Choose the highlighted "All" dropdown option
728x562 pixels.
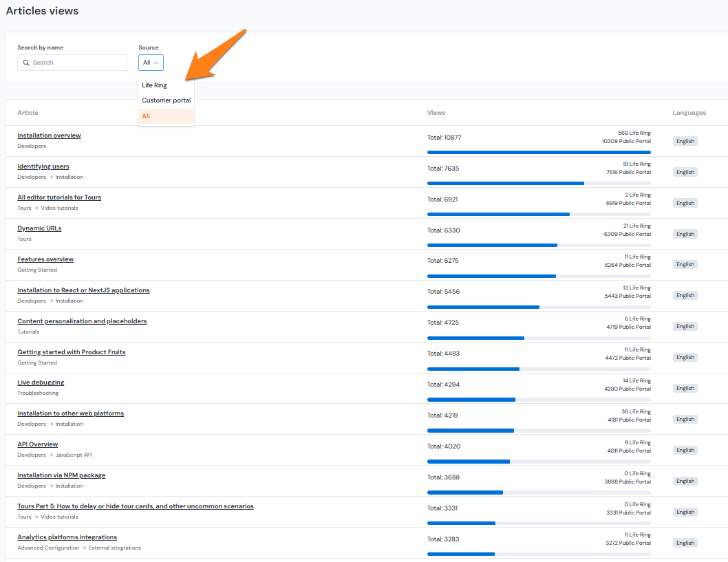[x=146, y=116]
